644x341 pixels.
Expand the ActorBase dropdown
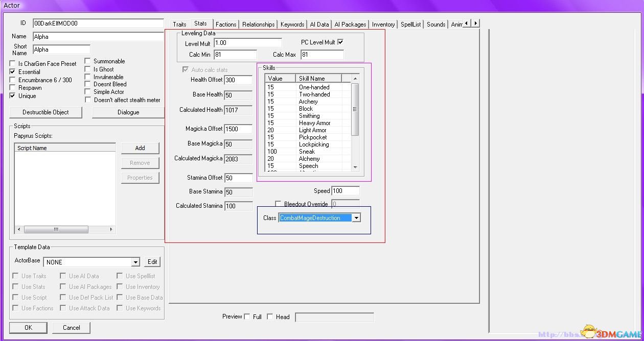click(135, 262)
